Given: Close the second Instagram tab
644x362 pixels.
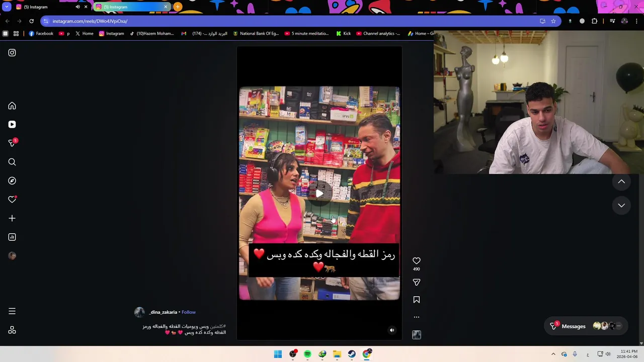Looking at the screenshot, I should (166, 7).
